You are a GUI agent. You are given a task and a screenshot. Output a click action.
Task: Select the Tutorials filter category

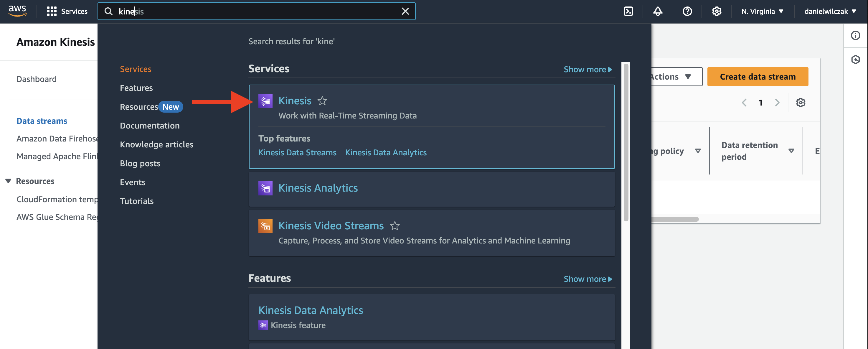[x=136, y=201]
